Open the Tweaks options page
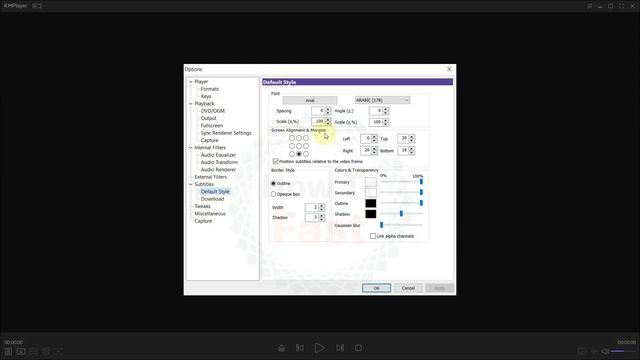The width and height of the screenshot is (640, 360). point(202,207)
